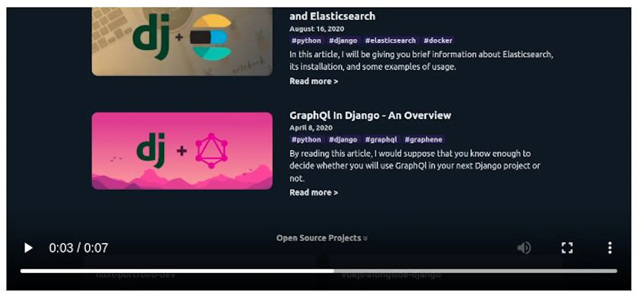Click the Elasticsearch article description text
644x305 pixels.
(421, 60)
